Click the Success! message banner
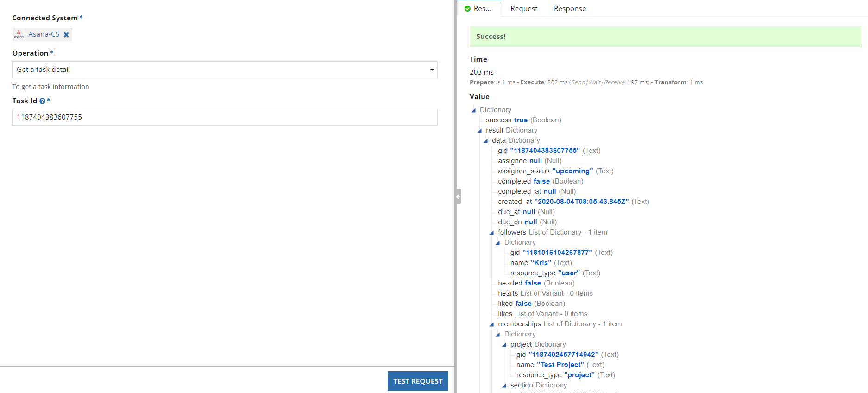 [665, 37]
